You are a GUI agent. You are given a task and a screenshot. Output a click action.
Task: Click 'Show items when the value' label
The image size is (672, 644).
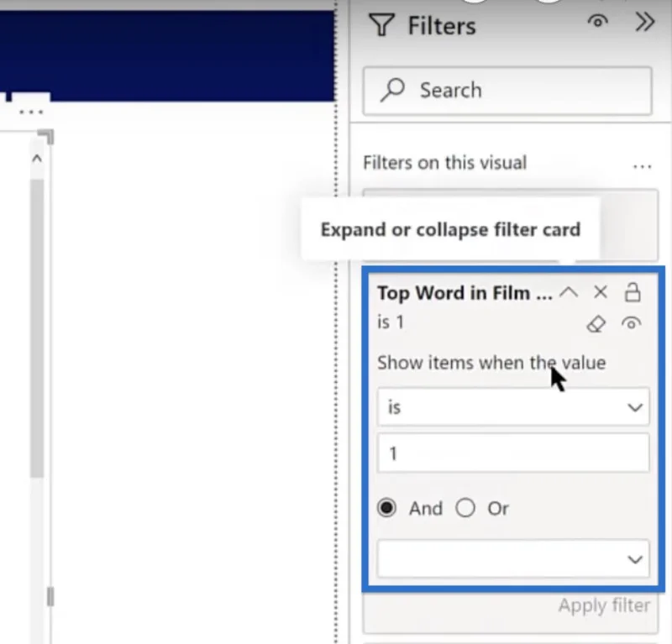coord(491,363)
